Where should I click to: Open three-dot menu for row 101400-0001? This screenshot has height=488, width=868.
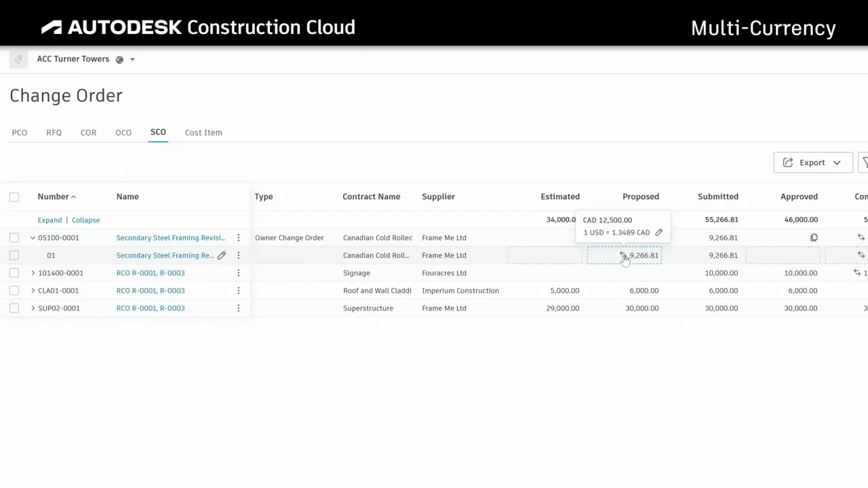point(238,273)
